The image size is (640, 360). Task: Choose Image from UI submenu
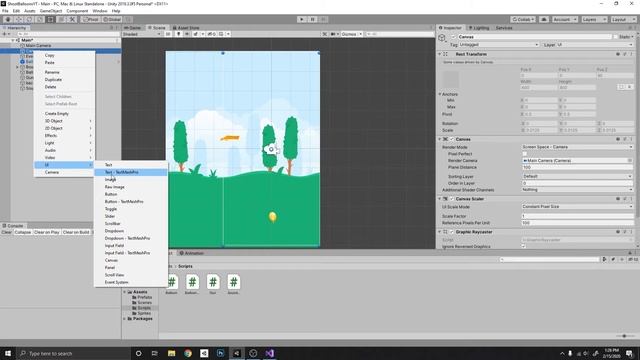pyautogui.click(x=131, y=180)
